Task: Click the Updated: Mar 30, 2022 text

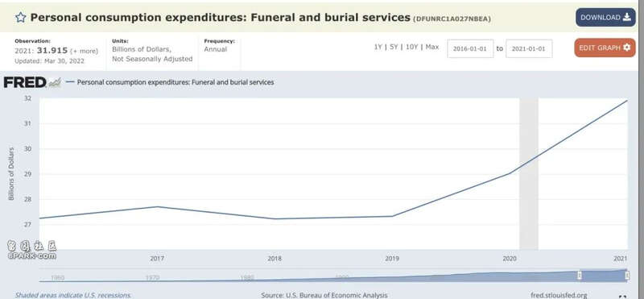Action: 49,61
